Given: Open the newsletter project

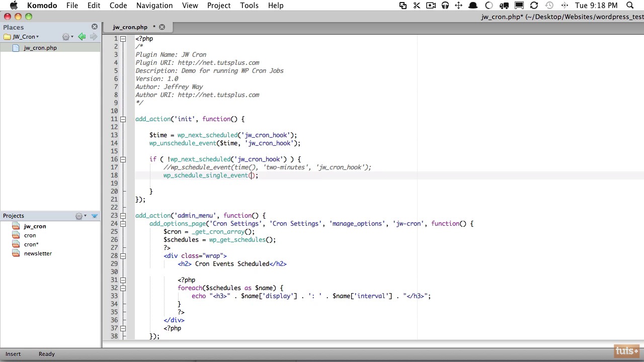Looking at the screenshot, I should (38, 253).
